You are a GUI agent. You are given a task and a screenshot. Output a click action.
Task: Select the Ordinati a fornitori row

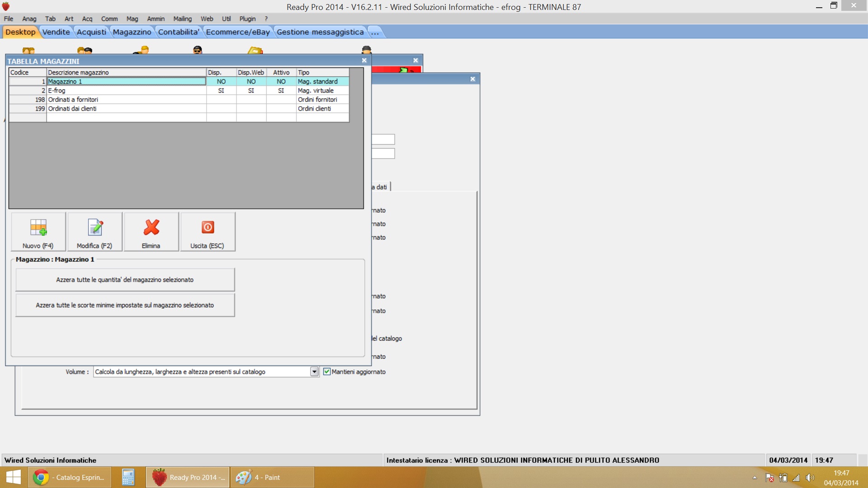click(179, 99)
